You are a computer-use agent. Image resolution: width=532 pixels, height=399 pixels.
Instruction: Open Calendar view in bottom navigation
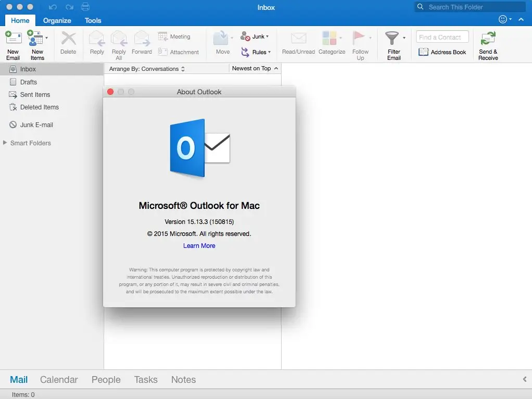coord(59,380)
